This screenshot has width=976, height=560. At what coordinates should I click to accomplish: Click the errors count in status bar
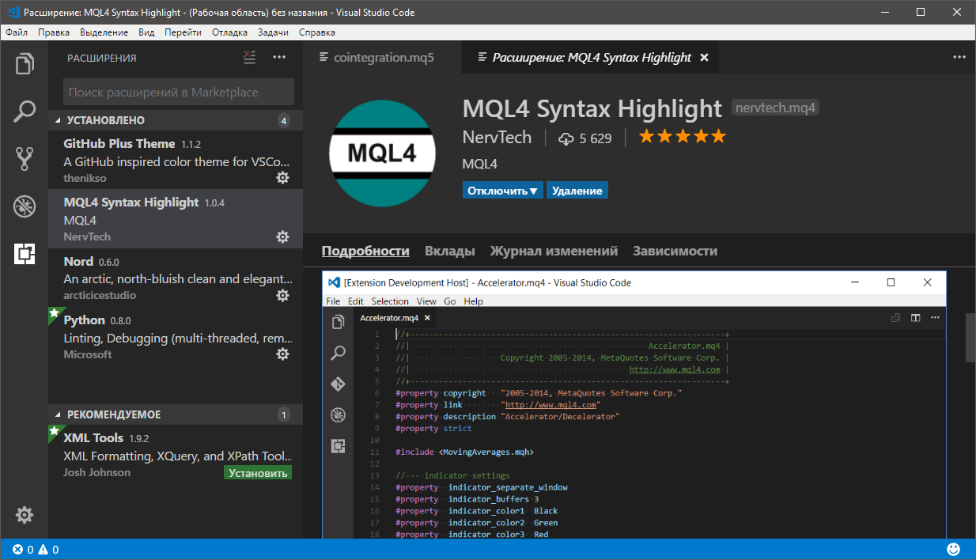click(23, 550)
